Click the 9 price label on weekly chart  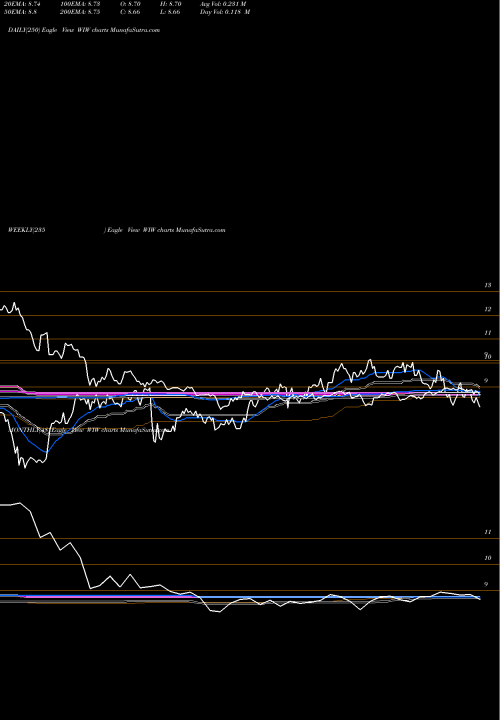486,381
